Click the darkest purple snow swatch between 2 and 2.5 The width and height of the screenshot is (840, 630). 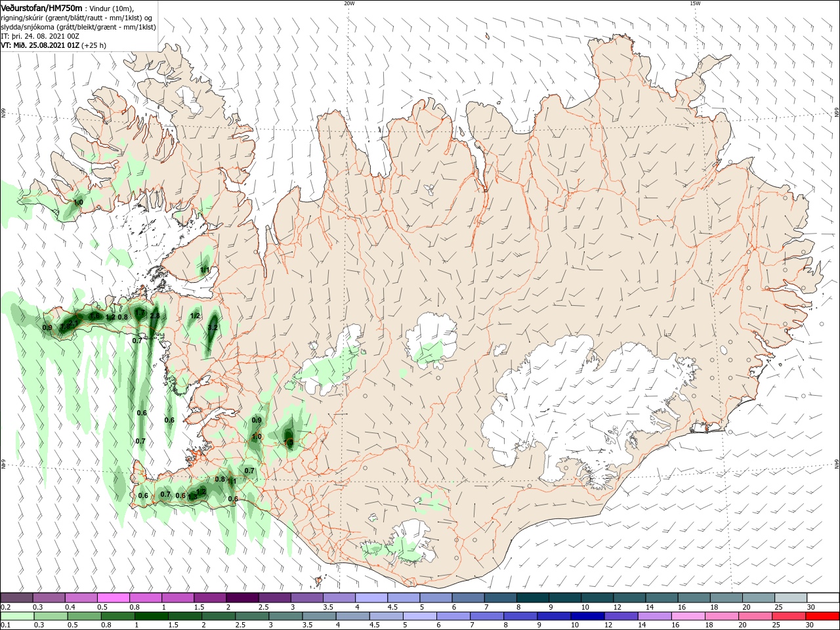coord(242,597)
